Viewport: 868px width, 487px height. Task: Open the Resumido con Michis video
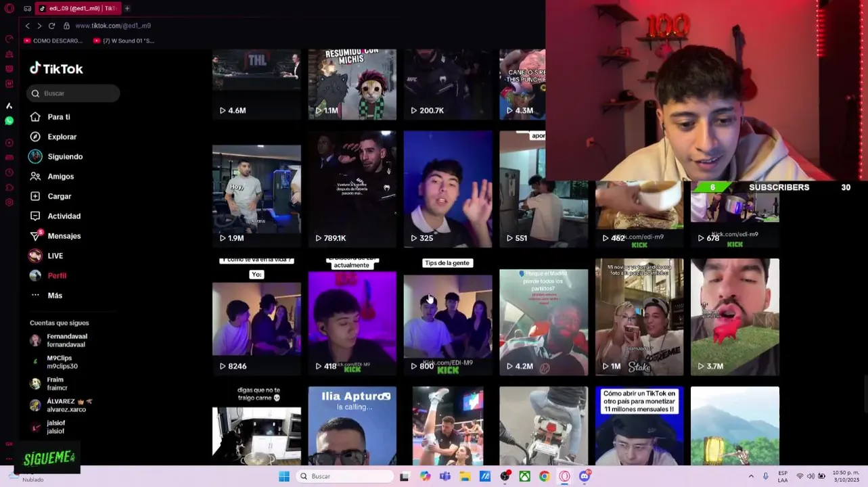tap(352, 84)
